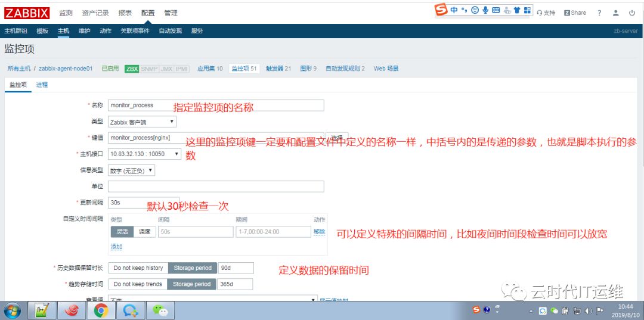This screenshot has height=320, width=644.
Task: Click the 单位 units field
Action: pyautogui.click(x=216, y=187)
